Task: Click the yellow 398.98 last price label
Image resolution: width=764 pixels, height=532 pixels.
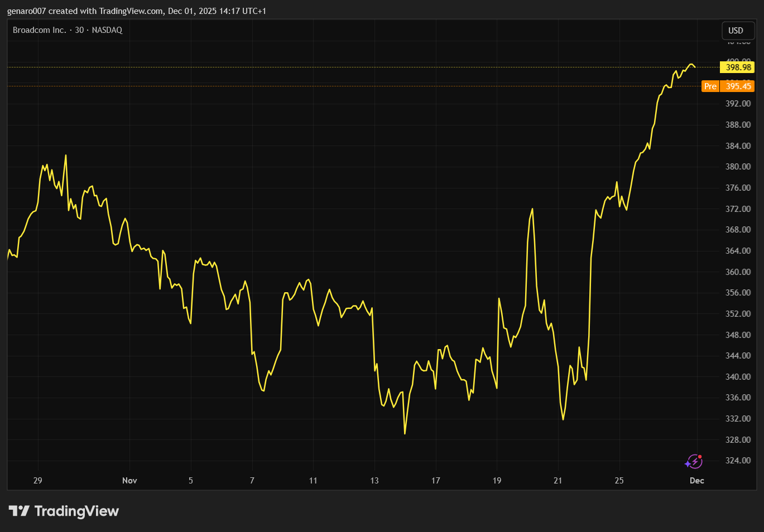Action: pos(738,67)
